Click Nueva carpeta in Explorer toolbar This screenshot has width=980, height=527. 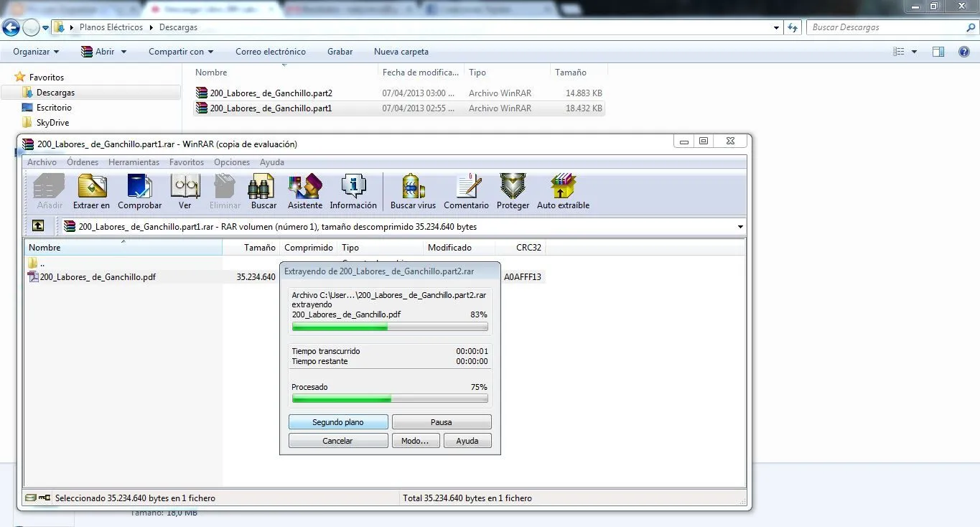point(401,52)
